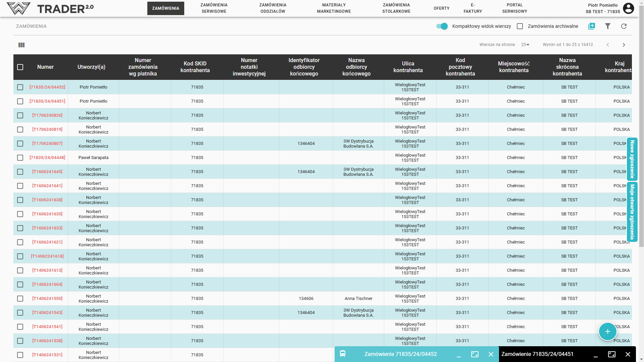Image resolution: width=644 pixels, height=362 pixels.
Task: Open the filter funnel icon
Action: (x=607, y=26)
